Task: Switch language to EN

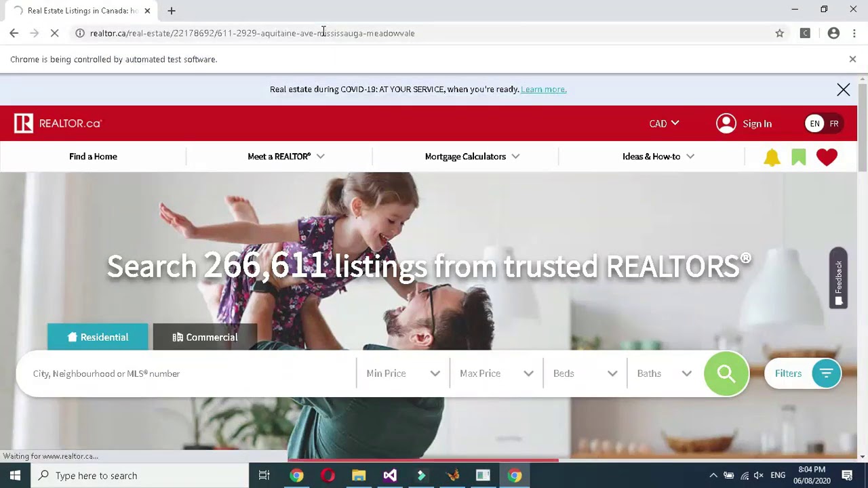Action: [814, 123]
